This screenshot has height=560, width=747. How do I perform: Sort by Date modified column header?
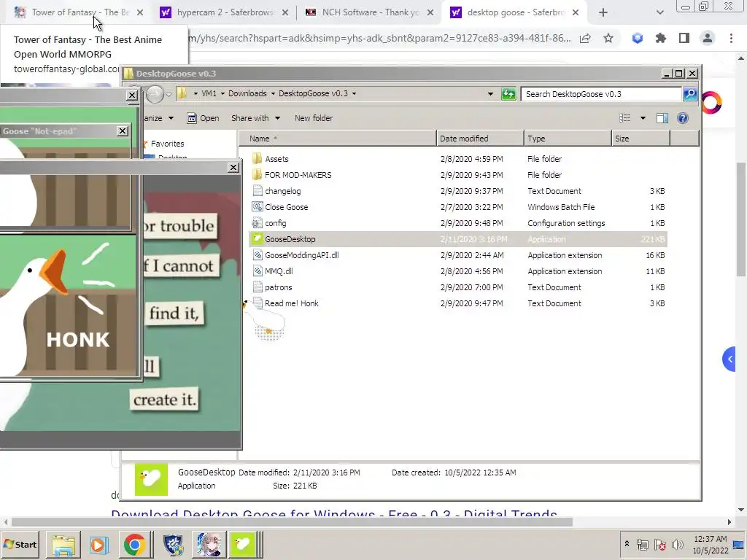coord(480,139)
